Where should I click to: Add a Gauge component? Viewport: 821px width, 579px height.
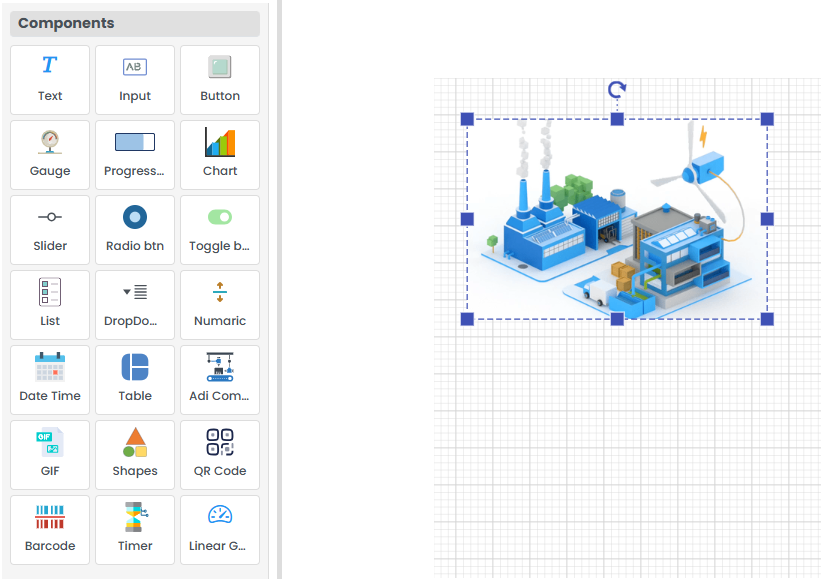(50, 155)
